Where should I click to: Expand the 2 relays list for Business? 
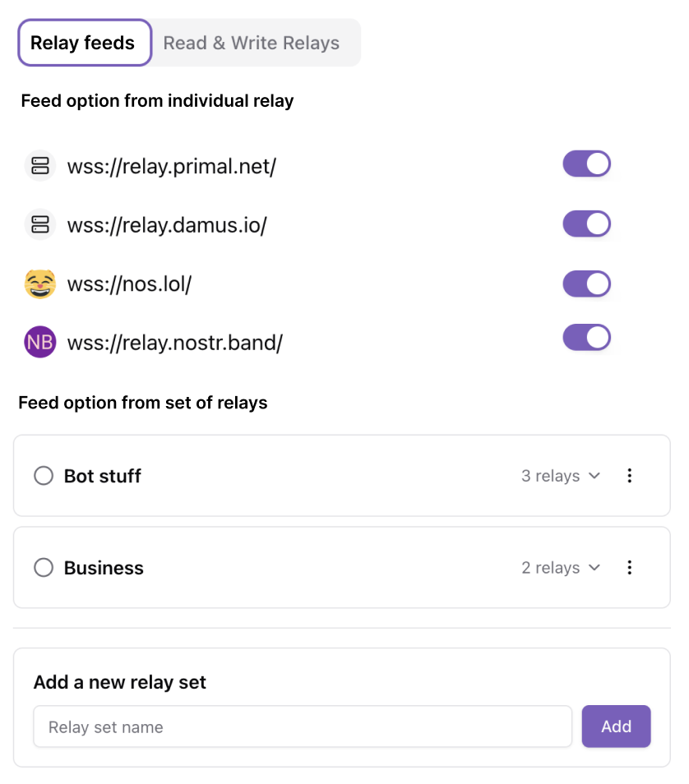click(x=561, y=568)
